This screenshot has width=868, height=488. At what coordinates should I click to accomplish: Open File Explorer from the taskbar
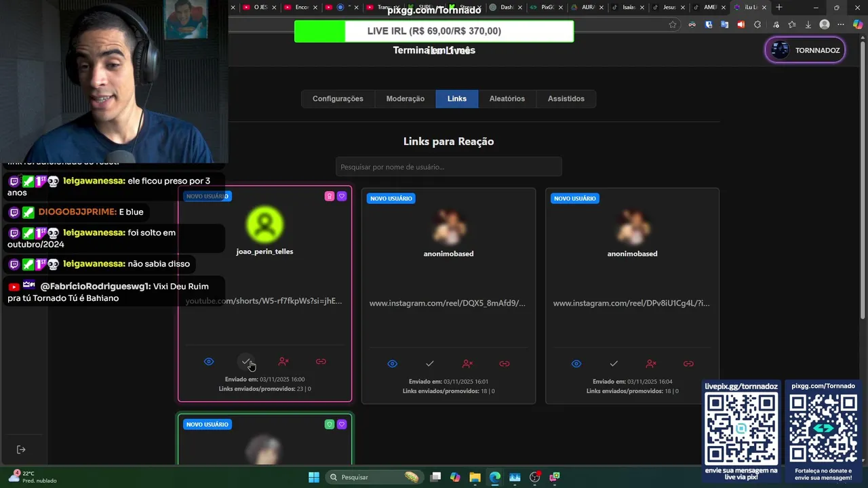[475, 477]
